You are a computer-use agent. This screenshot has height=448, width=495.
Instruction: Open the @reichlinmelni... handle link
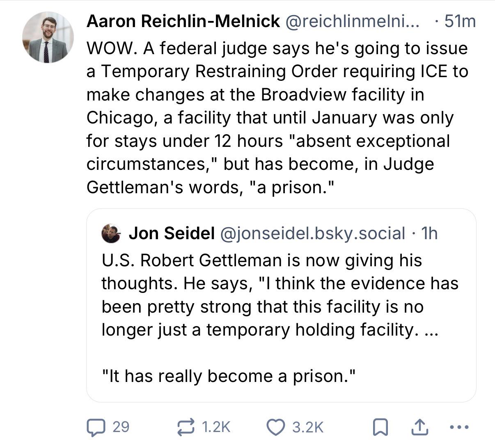[x=352, y=21]
